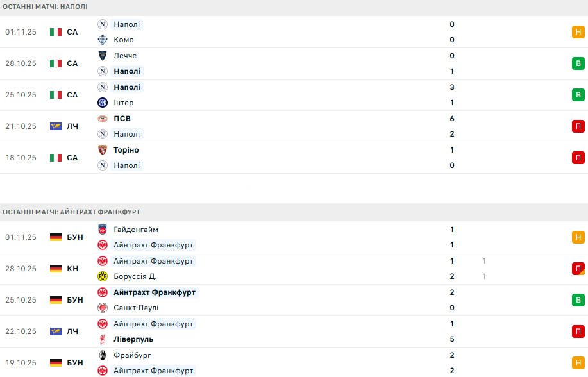Click green win badge for Санкт-Паулі match
This screenshot has width=588, height=377.
click(x=578, y=300)
